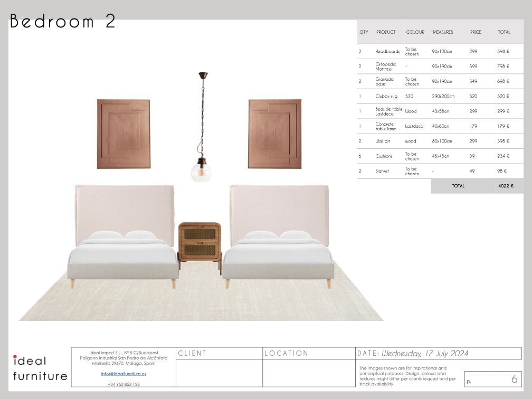
Task: Click the '698 €' Granada base total
Action: click(503, 81)
